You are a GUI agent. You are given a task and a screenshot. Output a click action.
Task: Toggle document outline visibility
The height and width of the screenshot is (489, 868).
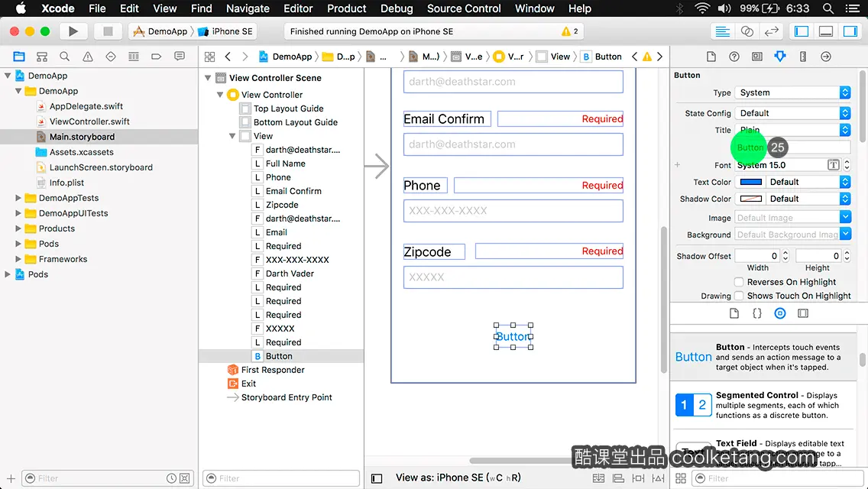pos(377,478)
